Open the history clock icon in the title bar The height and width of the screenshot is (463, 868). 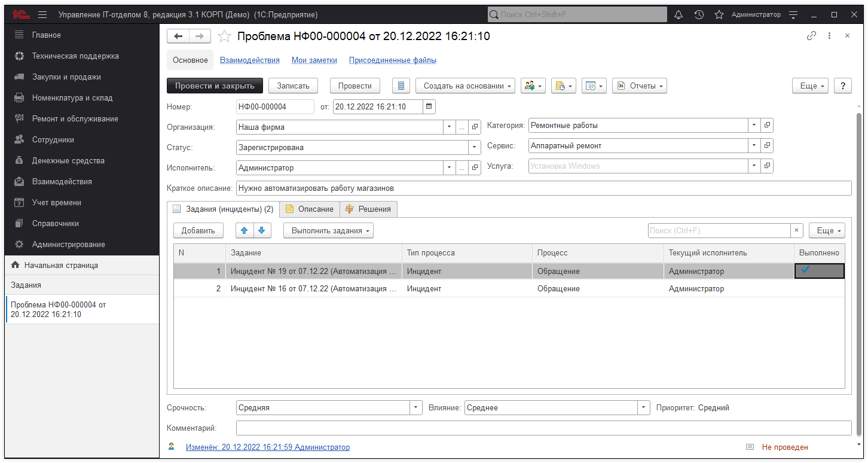tap(699, 14)
